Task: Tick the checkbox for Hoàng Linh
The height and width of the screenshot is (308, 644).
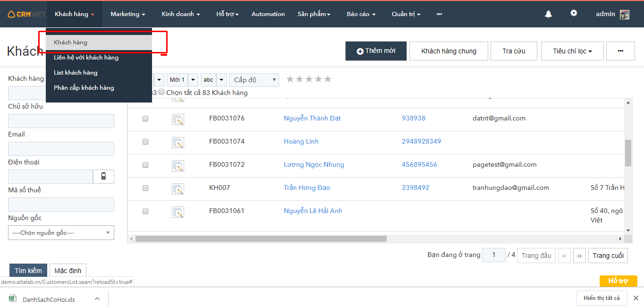Action: [x=145, y=142]
